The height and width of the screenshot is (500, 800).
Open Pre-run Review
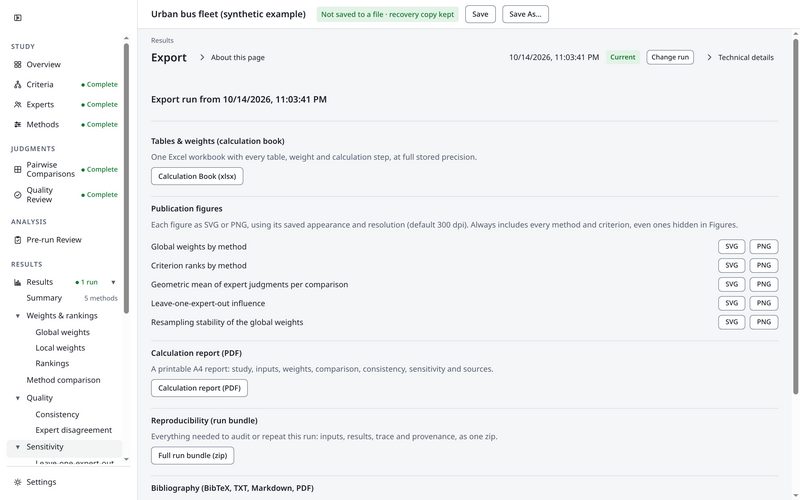pyautogui.click(x=64, y=240)
